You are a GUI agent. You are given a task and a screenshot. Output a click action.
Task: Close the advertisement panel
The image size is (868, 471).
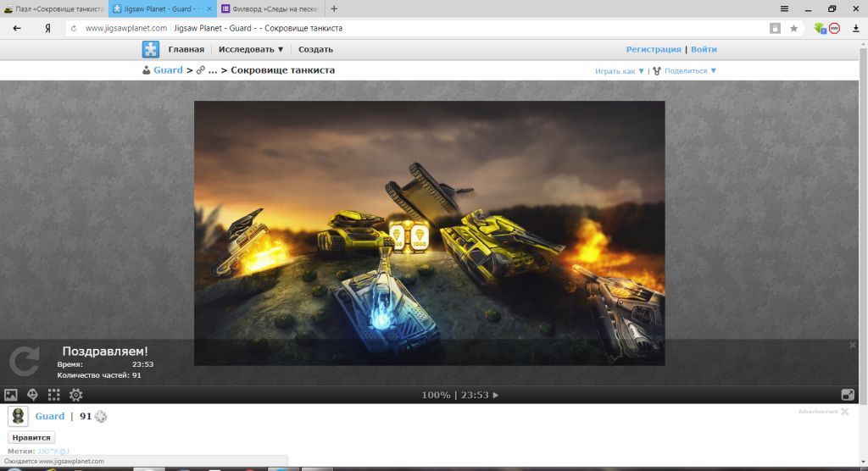(845, 411)
